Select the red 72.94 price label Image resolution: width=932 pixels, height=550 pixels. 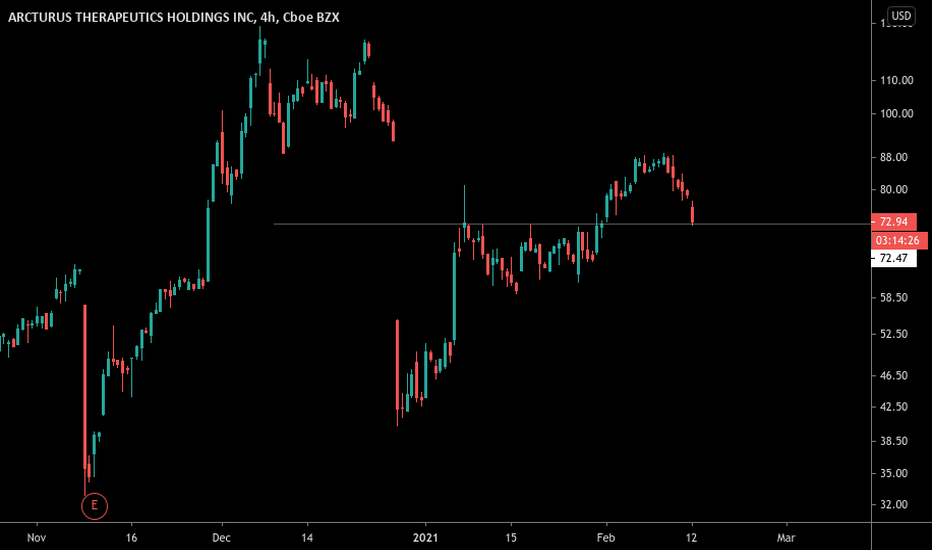coord(893,222)
